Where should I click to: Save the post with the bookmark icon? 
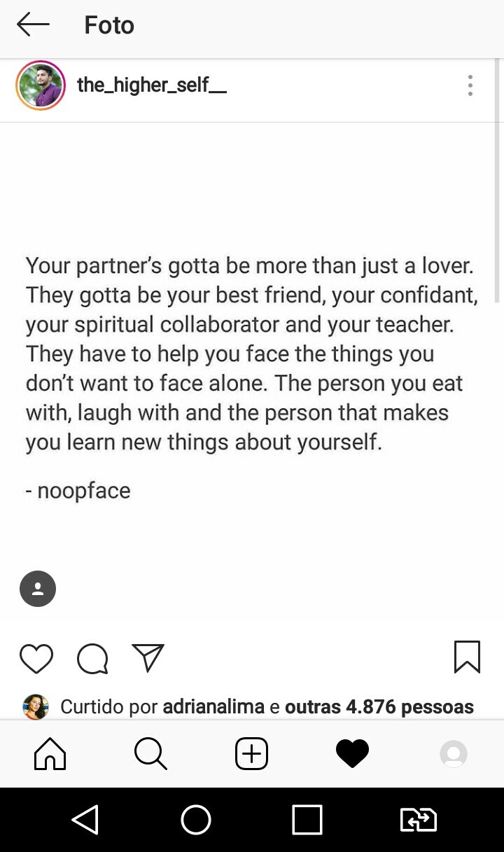point(467,657)
